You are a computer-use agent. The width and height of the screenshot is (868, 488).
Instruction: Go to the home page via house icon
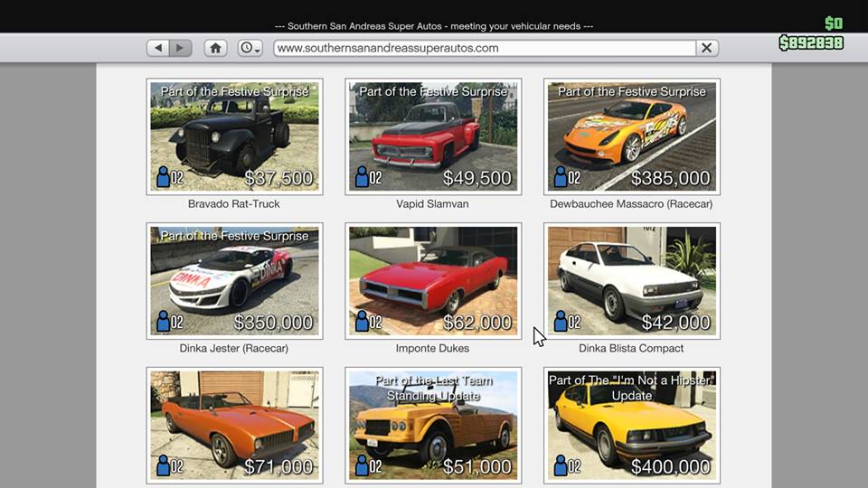(x=215, y=48)
